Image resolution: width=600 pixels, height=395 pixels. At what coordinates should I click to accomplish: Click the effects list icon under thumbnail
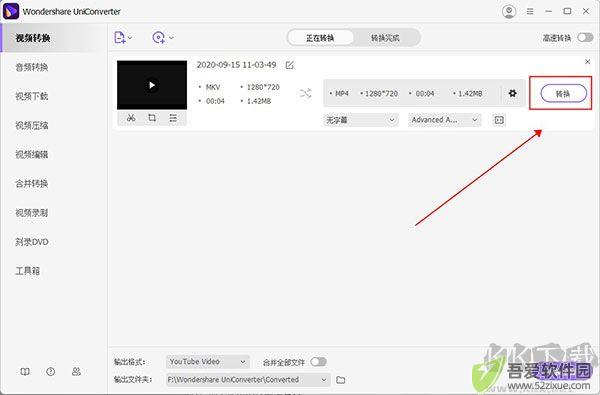click(173, 118)
